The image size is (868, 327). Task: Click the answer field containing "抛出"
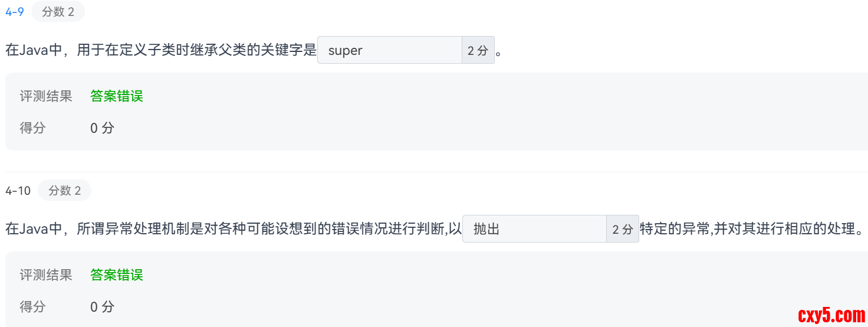534,229
